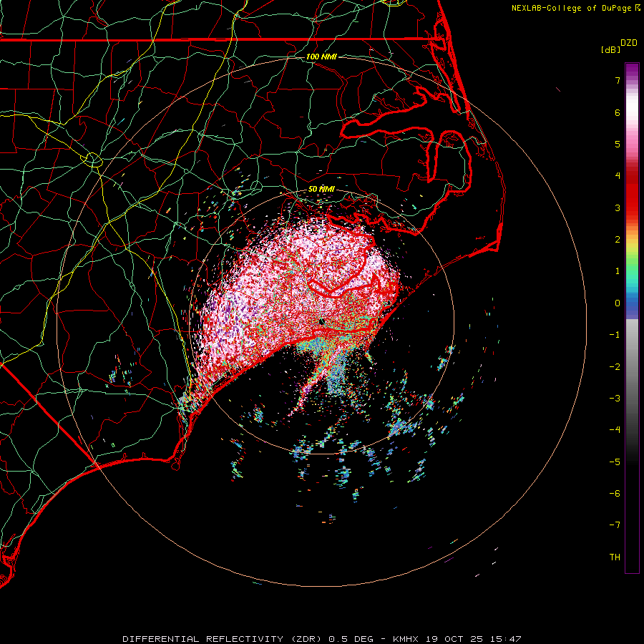The width and height of the screenshot is (644, 644).
Task: Click the DZD legend title
Action: [x=629, y=43]
